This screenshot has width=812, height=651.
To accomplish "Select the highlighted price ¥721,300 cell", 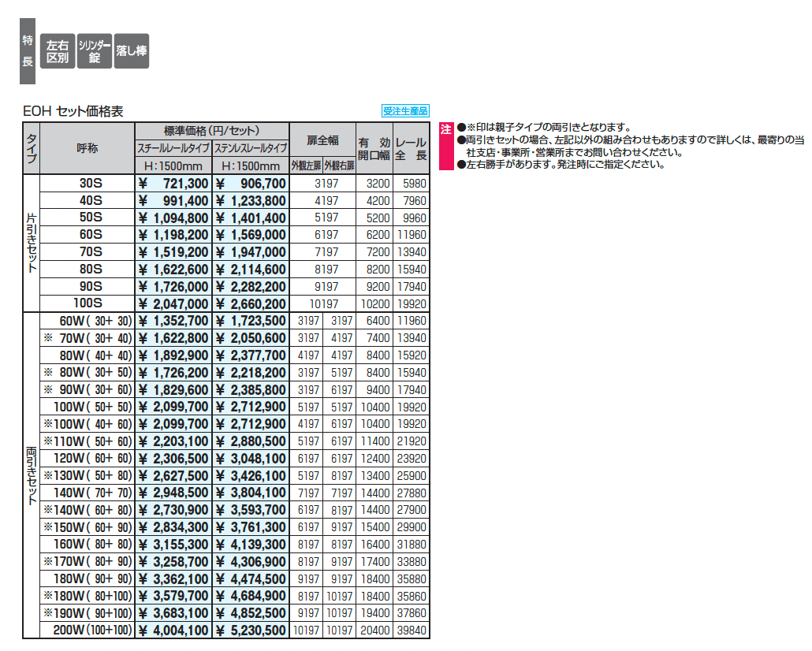I will pos(172,183).
